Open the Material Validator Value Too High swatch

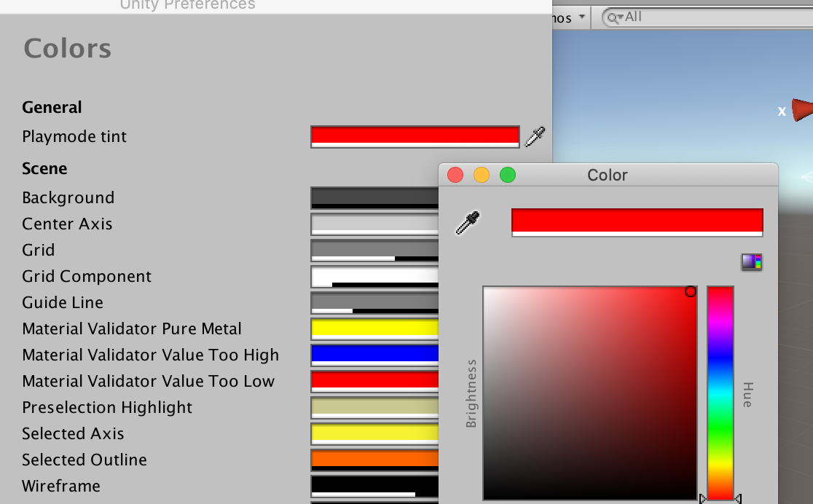click(374, 355)
